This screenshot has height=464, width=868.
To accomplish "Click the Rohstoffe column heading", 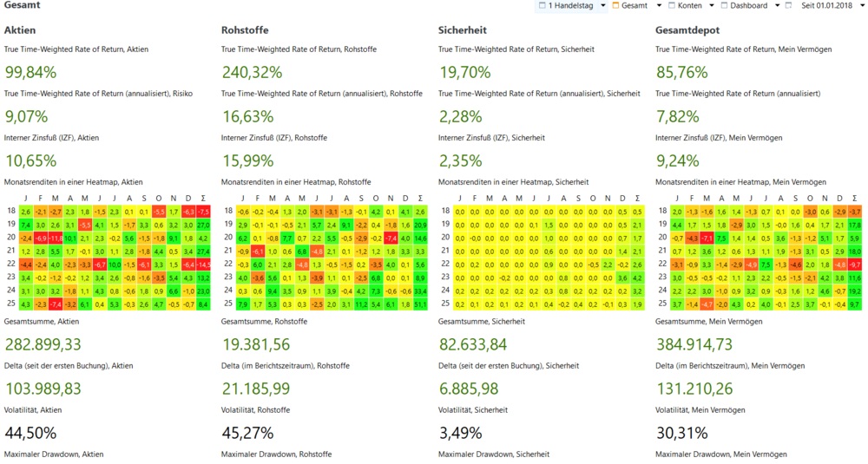I will pyautogui.click(x=246, y=30).
